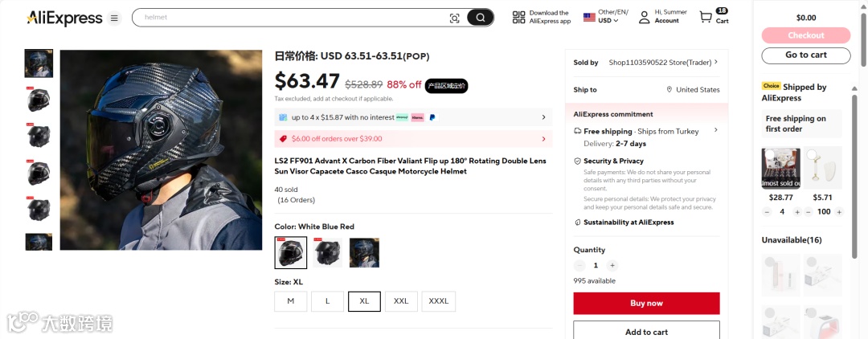Click the Add to cart button
This screenshot has height=339, width=868.
click(x=646, y=331)
